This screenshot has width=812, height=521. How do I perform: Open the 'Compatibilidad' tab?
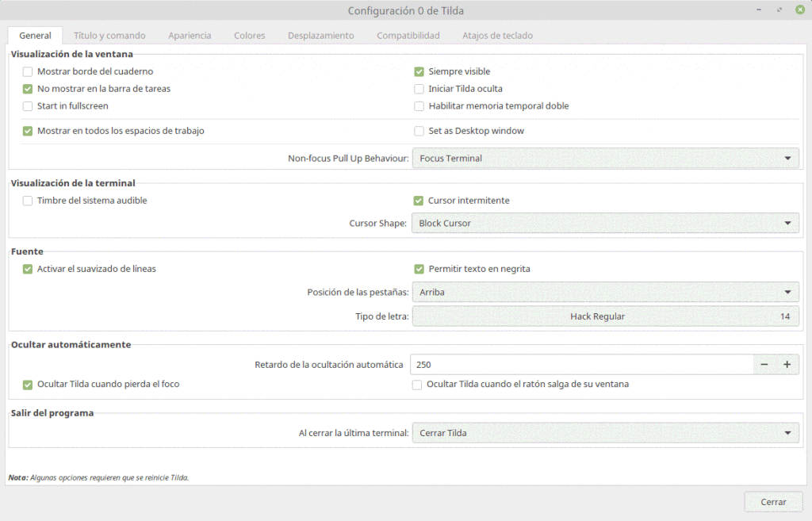click(408, 35)
